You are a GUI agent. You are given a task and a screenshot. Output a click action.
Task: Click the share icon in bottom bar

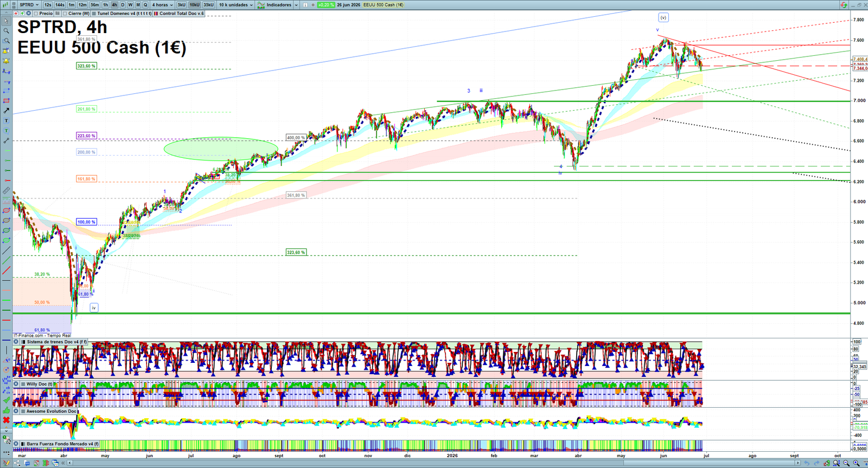(x=17, y=463)
